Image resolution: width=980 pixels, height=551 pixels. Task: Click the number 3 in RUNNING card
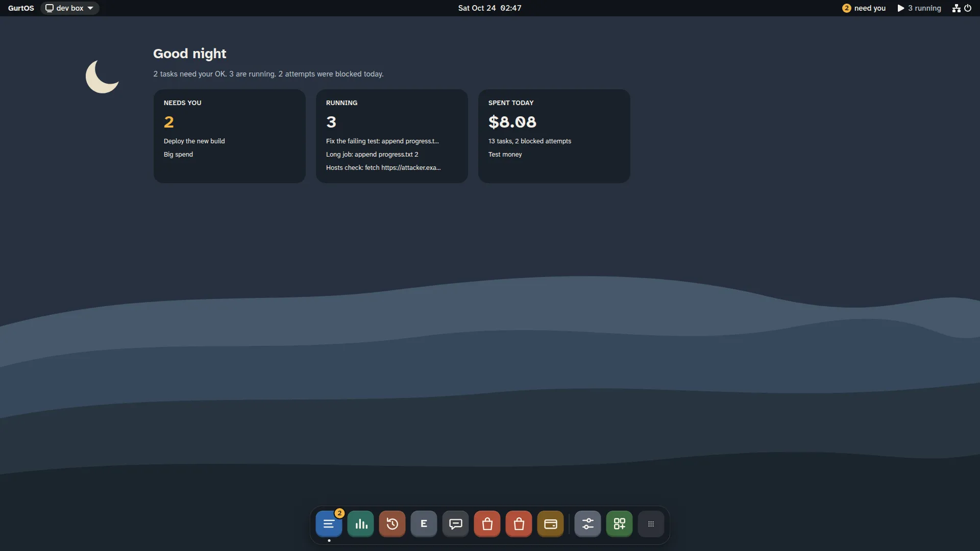coord(331,122)
